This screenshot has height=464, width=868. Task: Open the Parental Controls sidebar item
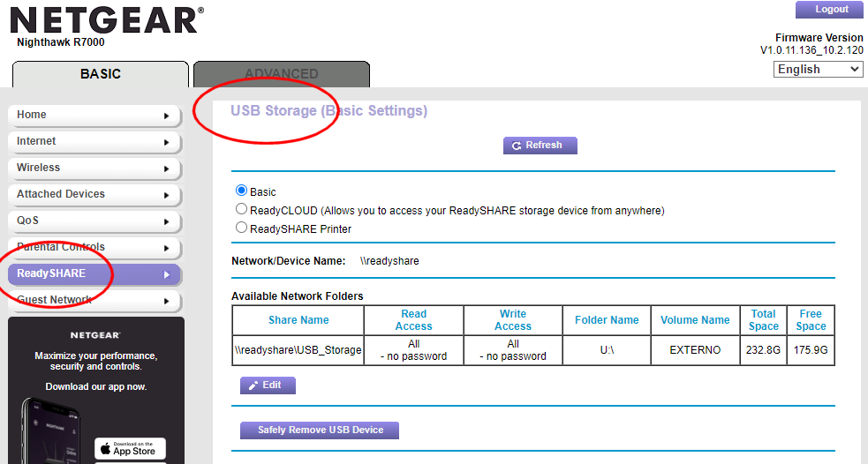point(94,248)
